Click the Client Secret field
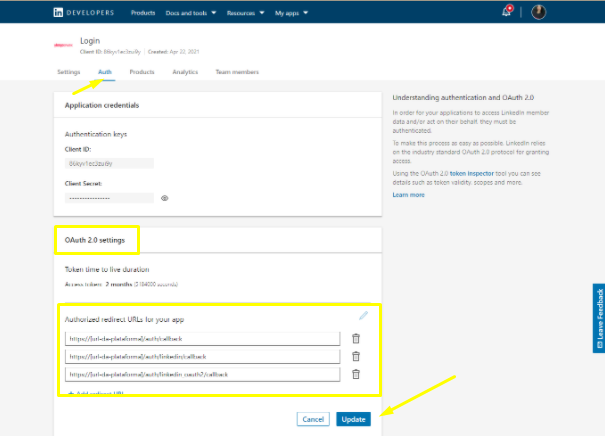The height and width of the screenshot is (436, 605). (x=109, y=198)
